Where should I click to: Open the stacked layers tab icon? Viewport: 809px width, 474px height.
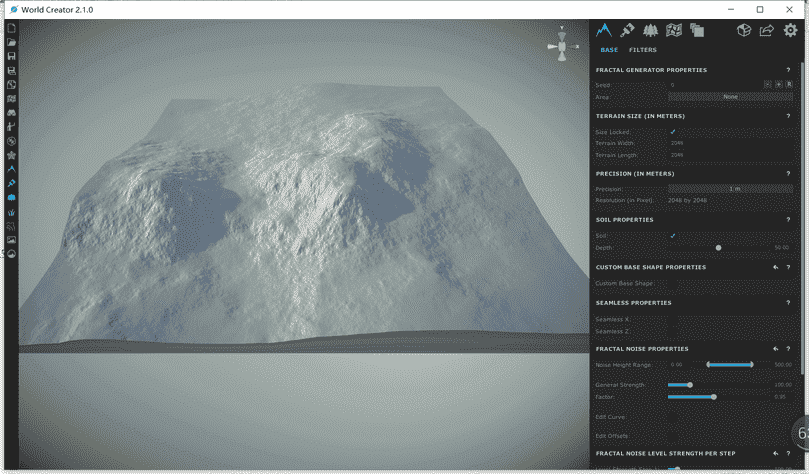point(697,30)
